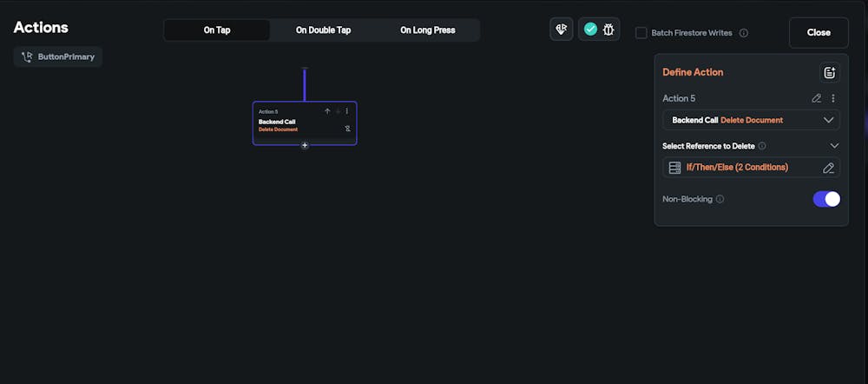Open the action node's three-dot menu
The width and height of the screenshot is (868, 384).
[347, 111]
